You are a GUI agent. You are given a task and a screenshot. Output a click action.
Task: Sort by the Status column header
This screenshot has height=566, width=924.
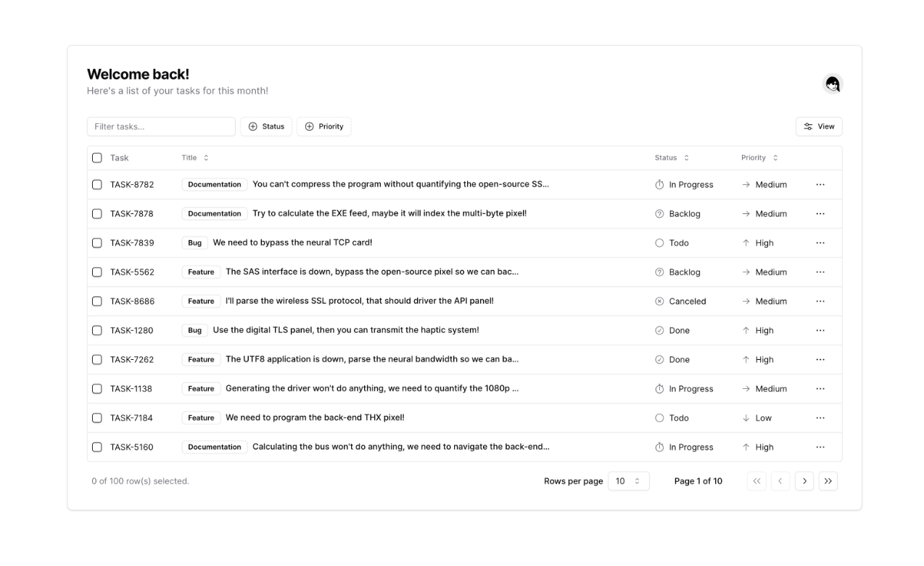coord(672,158)
